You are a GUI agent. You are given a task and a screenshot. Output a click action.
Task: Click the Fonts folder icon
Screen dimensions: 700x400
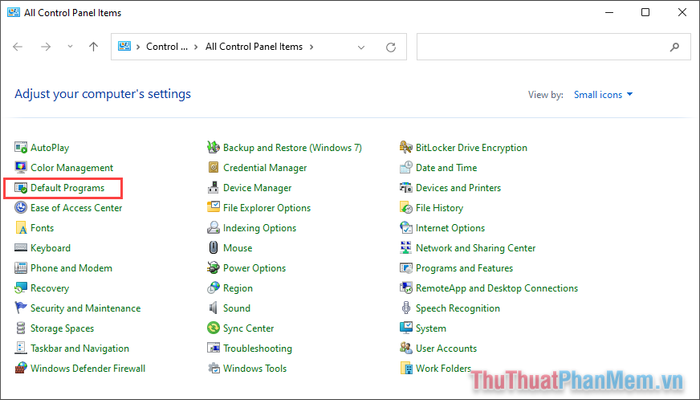21,228
